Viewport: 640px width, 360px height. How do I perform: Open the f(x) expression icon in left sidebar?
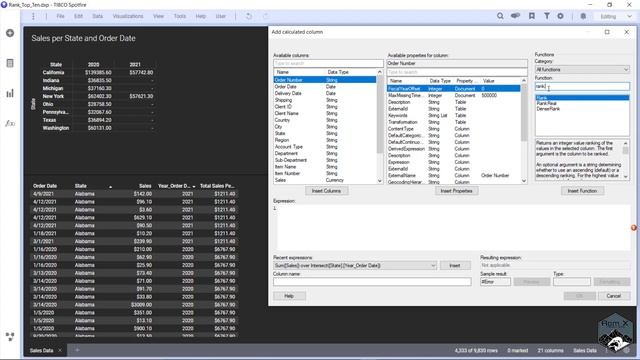pyautogui.click(x=10, y=123)
